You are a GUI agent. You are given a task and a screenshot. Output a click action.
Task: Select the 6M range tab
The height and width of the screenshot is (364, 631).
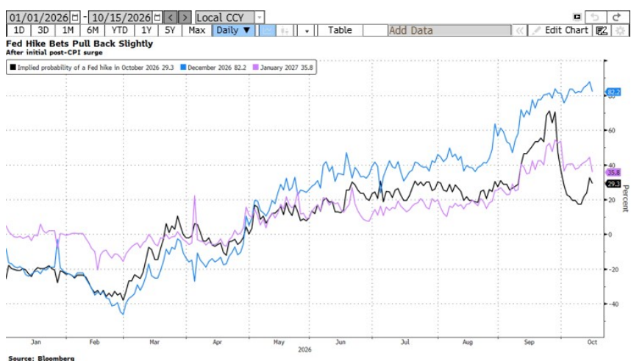click(x=93, y=30)
